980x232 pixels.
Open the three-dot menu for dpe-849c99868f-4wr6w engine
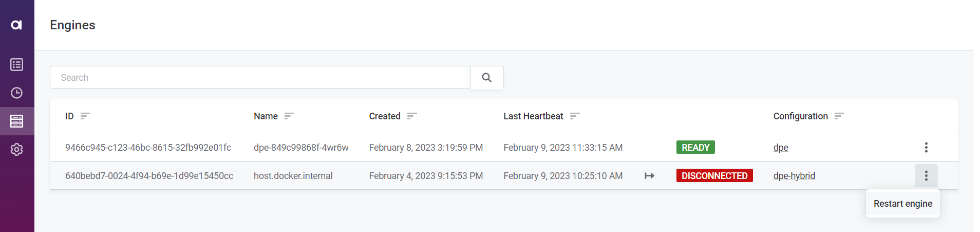pyautogui.click(x=926, y=148)
